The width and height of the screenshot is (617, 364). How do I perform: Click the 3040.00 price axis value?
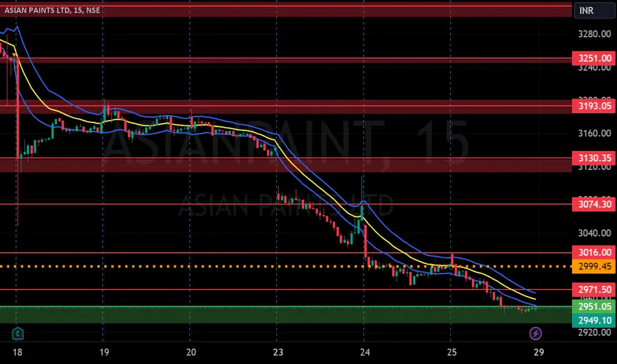pyautogui.click(x=594, y=234)
